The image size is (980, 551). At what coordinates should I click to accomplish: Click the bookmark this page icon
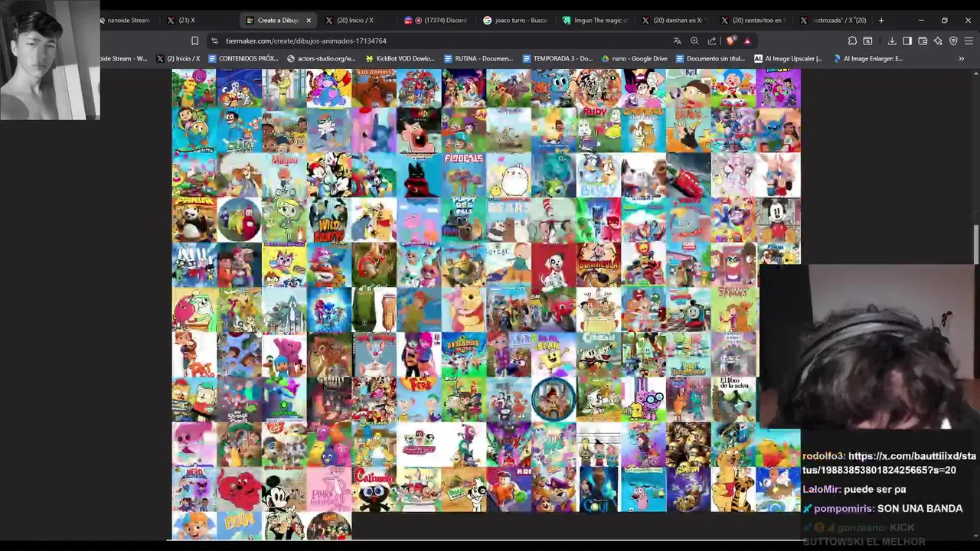click(x=194, y=41)
